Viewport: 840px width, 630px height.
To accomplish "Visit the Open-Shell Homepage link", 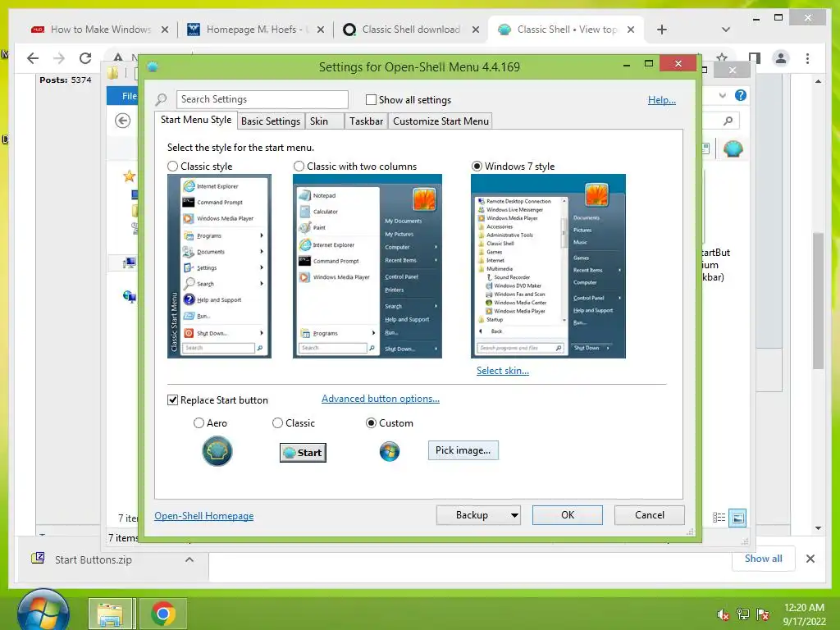I will coord(204,516).
